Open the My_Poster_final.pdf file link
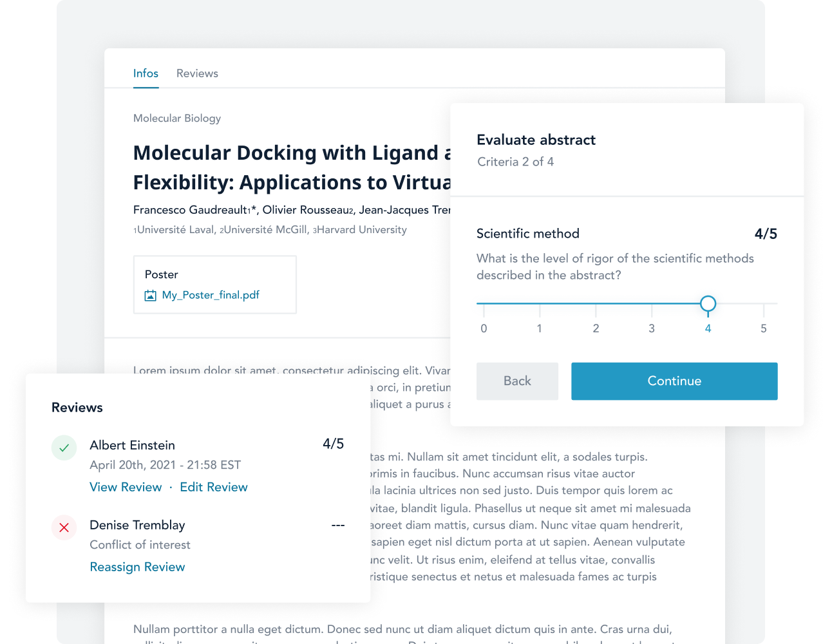 [211, 295]
